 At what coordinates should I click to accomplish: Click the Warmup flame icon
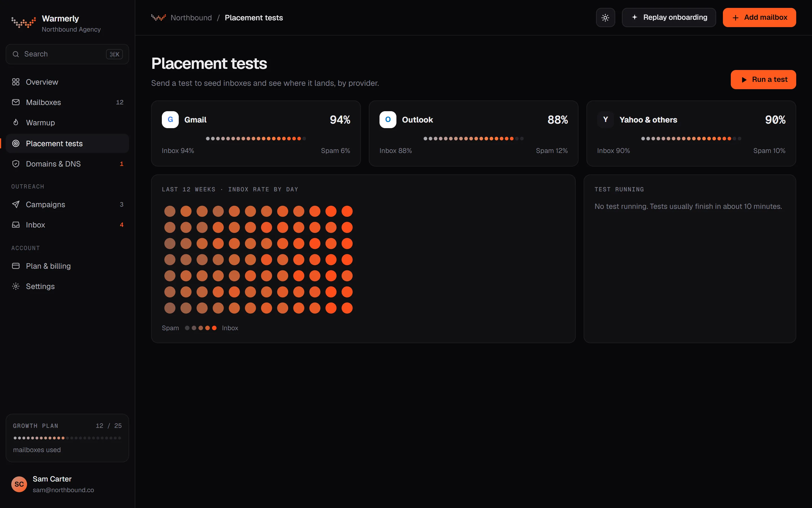tap(16, 123)
